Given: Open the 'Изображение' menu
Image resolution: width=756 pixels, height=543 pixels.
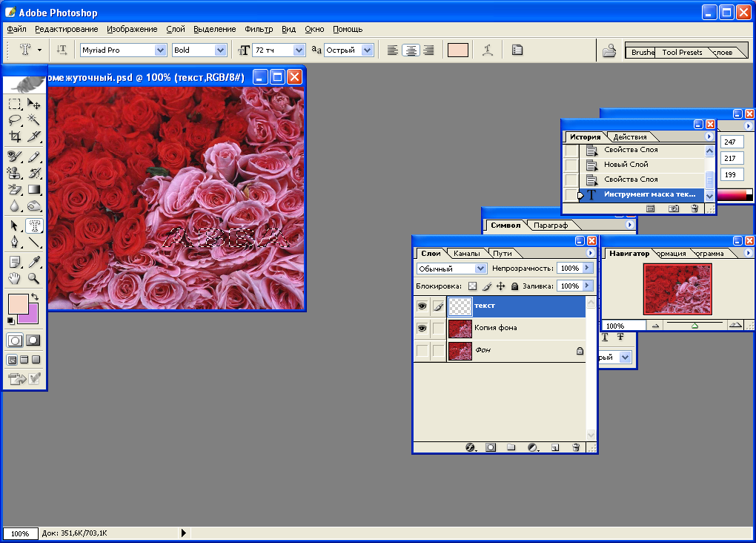Looking at the screenshot, I should (x=132, y=29).
